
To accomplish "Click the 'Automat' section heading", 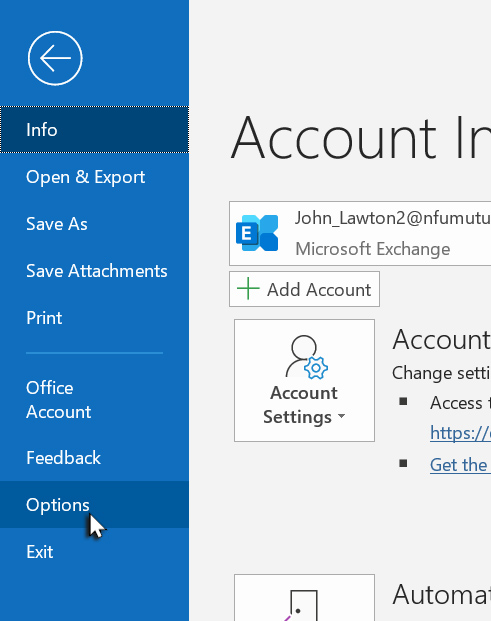I will (442, 594).
